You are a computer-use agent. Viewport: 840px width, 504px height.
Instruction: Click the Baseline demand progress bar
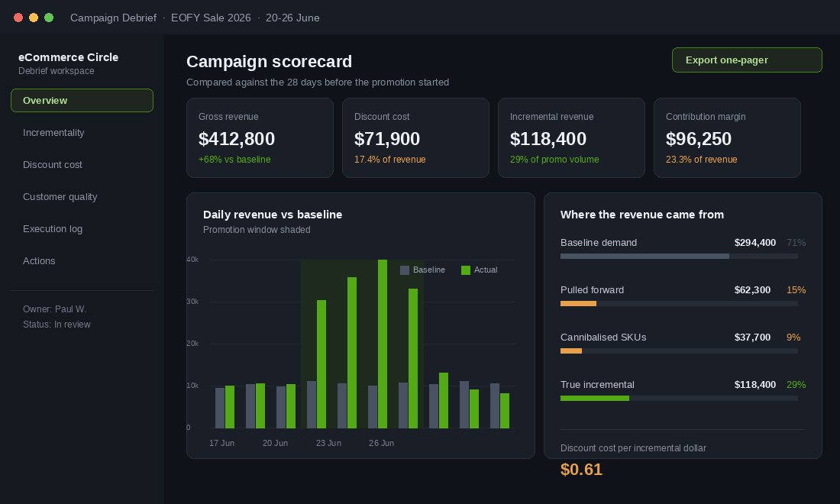[680, 257]
